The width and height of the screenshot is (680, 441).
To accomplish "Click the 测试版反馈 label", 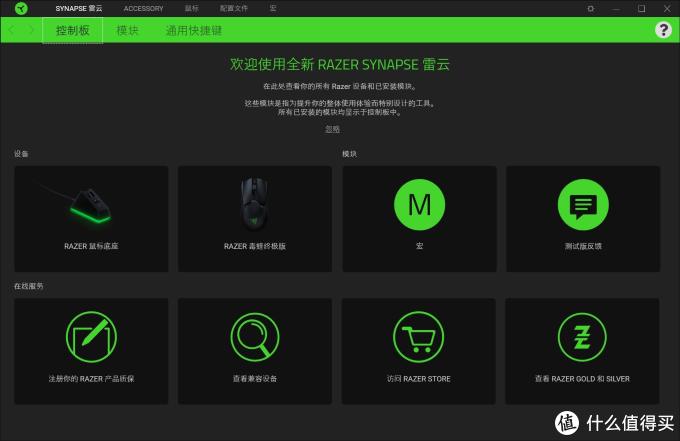I will click(x=583, y=246).
